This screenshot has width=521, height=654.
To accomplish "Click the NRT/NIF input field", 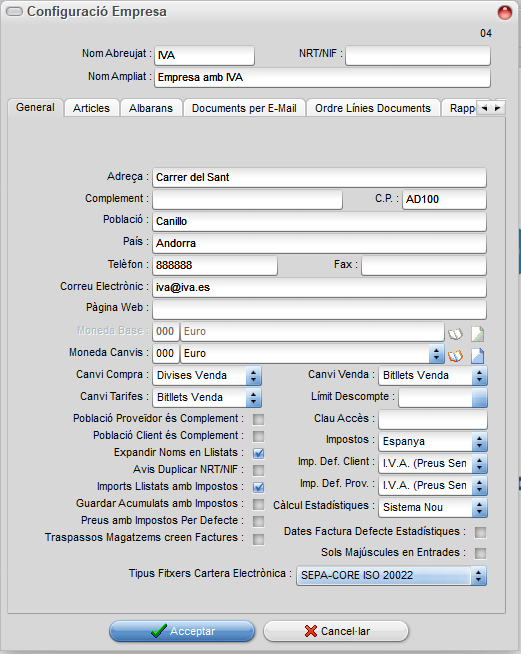I will 418,55.
